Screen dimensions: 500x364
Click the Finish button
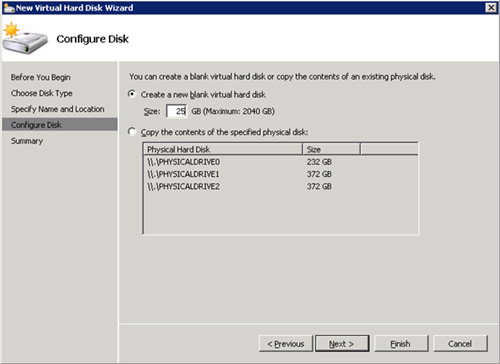(x=401, y=344)
